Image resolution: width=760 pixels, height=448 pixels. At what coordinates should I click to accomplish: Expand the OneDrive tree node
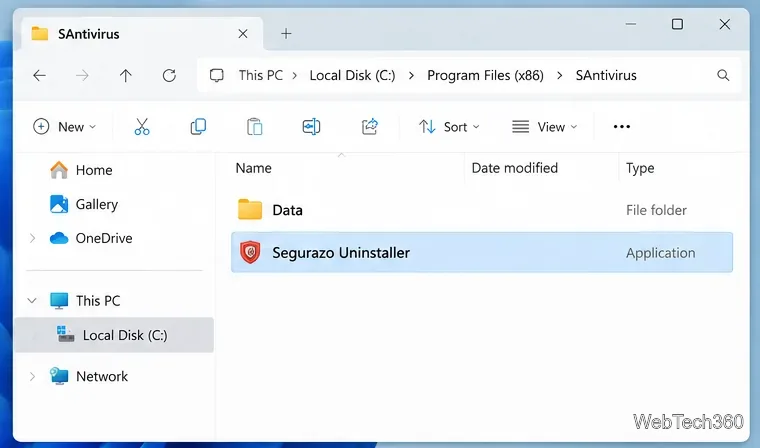click(32, 238)
